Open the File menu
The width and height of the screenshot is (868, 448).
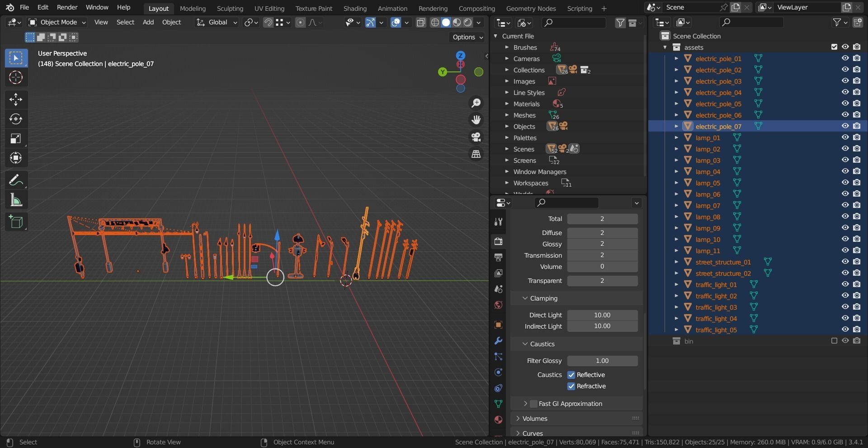pyautogui.click(x=24, y=8)
